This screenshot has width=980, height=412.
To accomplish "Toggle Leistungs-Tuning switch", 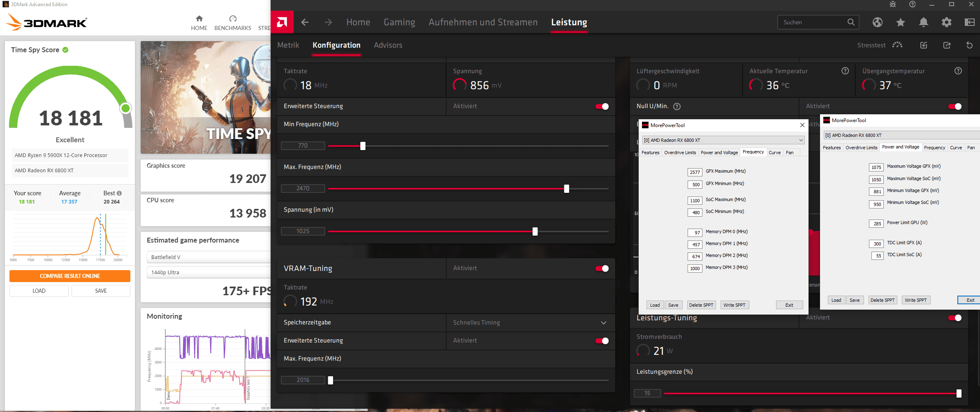I will click(x=955, y=318).
